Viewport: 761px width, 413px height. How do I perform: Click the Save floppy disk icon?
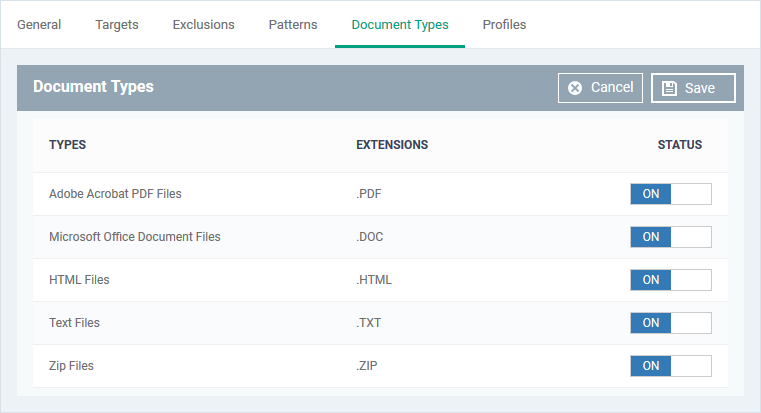[x=669, y=88]
